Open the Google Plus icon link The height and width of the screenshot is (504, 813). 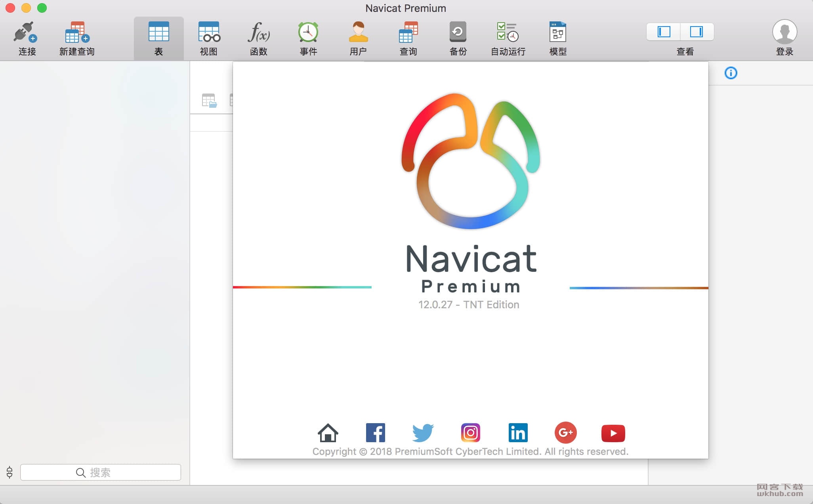(566, 433)
